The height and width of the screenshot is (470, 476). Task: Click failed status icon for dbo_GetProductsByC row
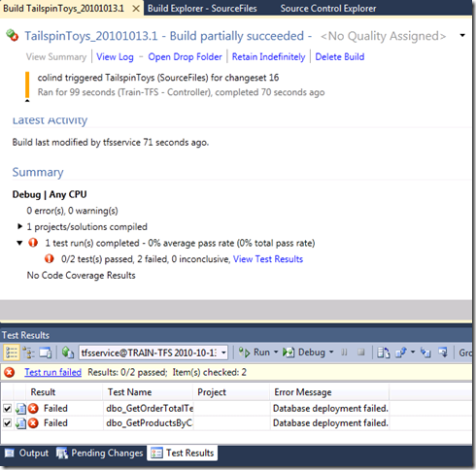[x=33, y=423]
